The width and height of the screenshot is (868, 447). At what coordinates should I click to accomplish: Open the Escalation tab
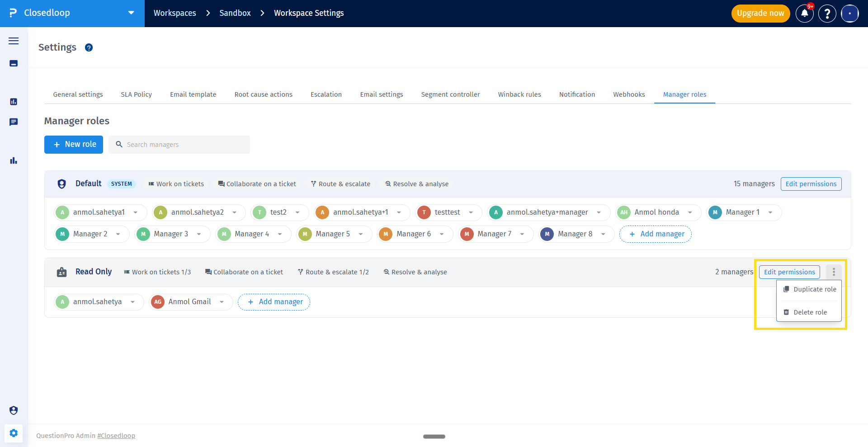(x=326, y=94)
